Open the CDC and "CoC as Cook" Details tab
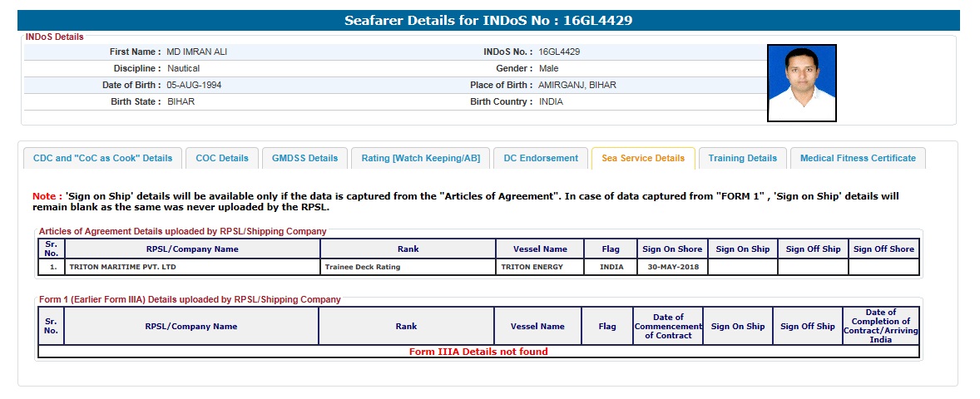980x399 pixels. [102, 158]
